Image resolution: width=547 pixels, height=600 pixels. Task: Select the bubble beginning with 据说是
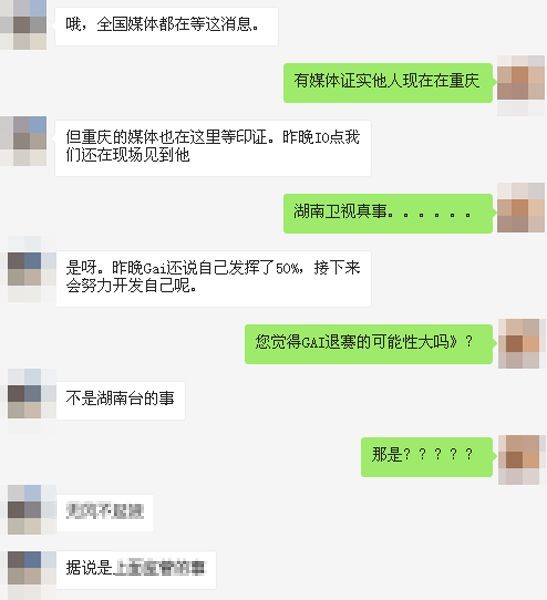[136, 570]
